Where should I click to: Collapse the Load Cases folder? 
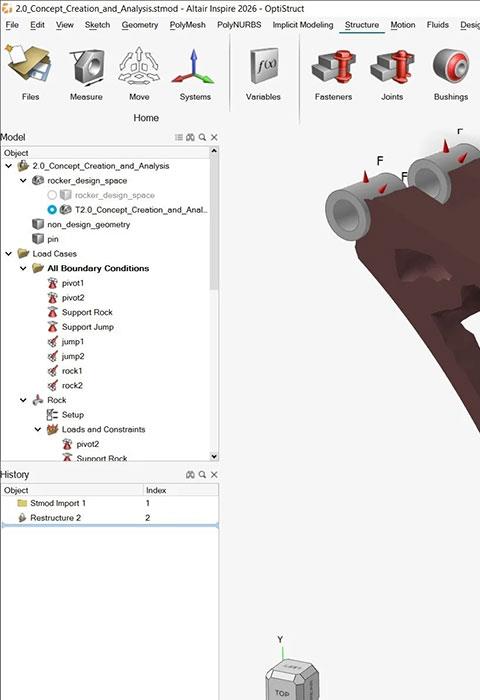click(8, 254)
